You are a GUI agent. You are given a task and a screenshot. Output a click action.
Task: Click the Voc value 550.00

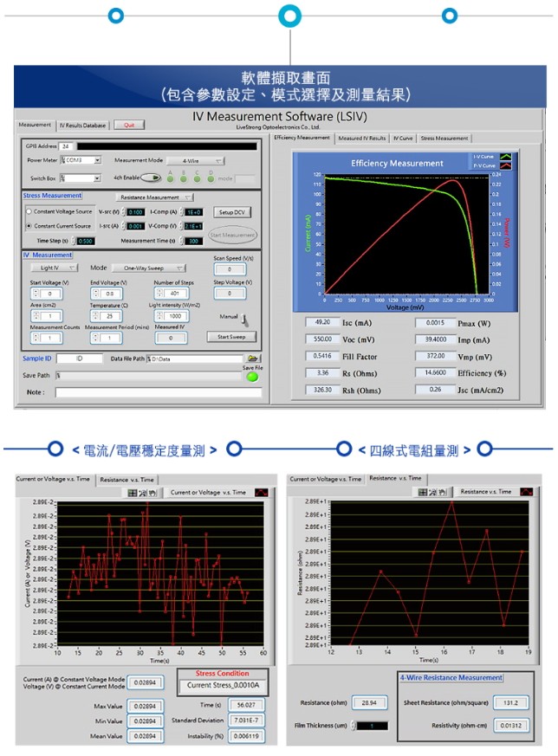pos(322,339)
